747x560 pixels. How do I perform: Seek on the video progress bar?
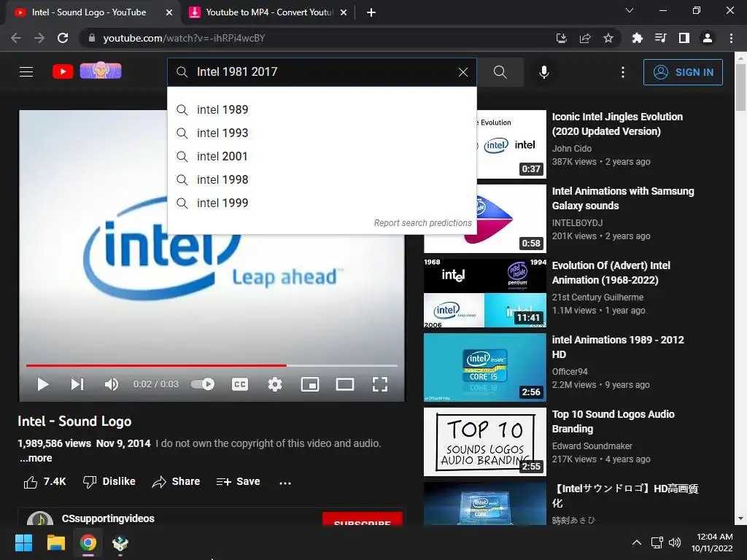point(212,366)
